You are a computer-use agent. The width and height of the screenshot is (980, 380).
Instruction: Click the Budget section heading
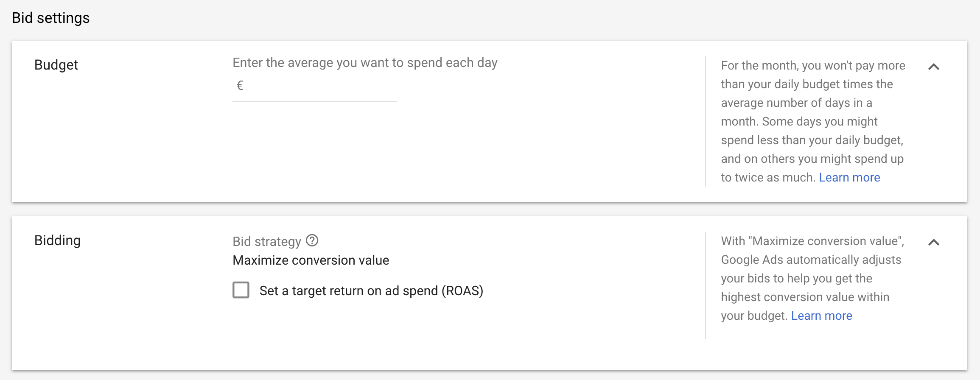[56, 65]
